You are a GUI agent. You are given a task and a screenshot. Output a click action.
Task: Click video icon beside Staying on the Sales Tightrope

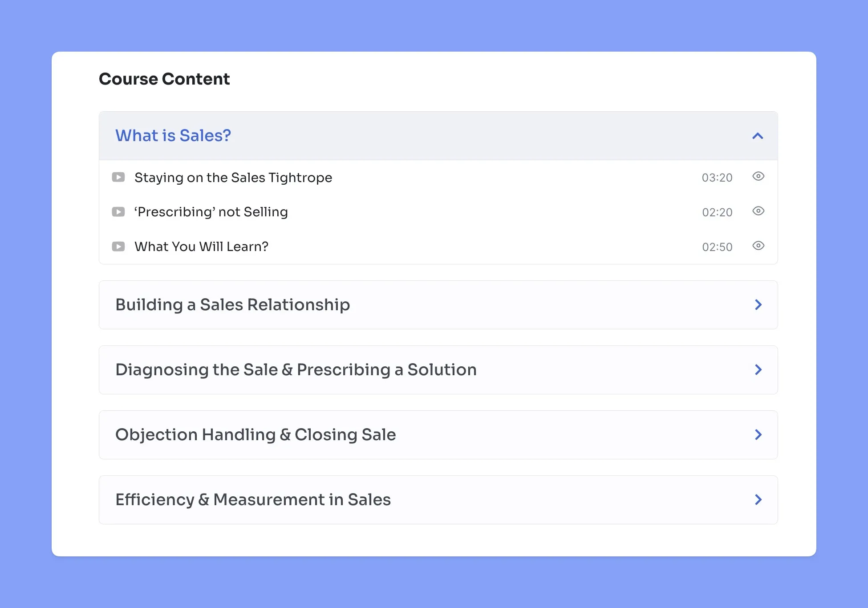click(118, 177)
